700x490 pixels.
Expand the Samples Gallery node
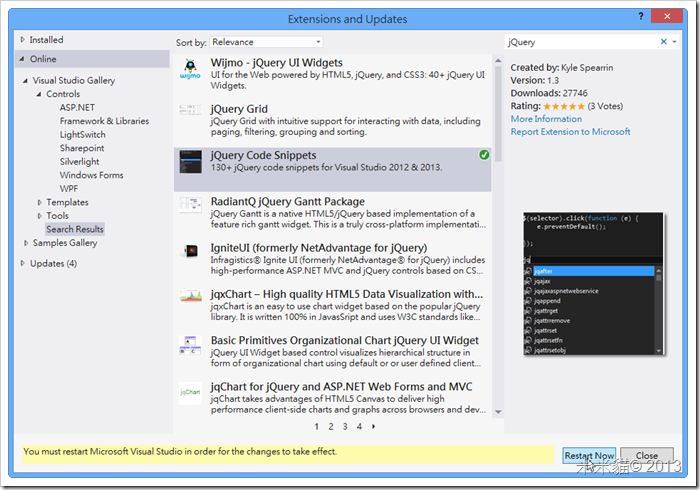click(x=26, y=243)
